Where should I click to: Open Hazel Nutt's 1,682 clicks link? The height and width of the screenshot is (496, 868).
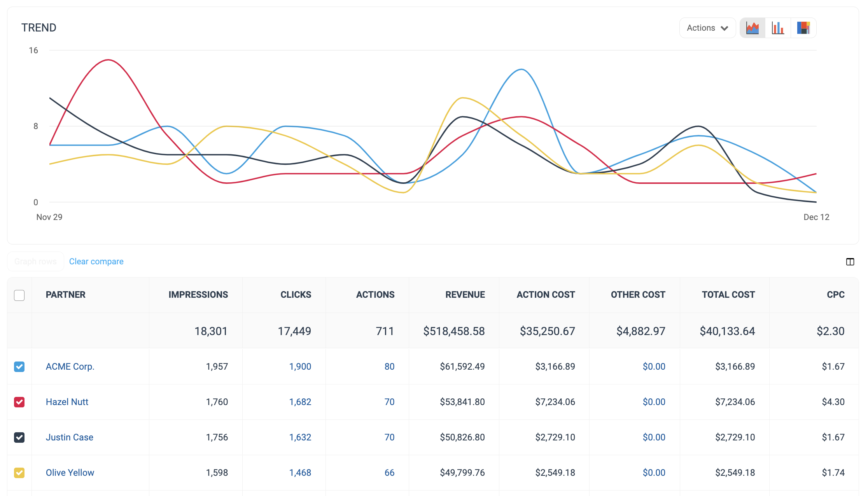[300, 402]
